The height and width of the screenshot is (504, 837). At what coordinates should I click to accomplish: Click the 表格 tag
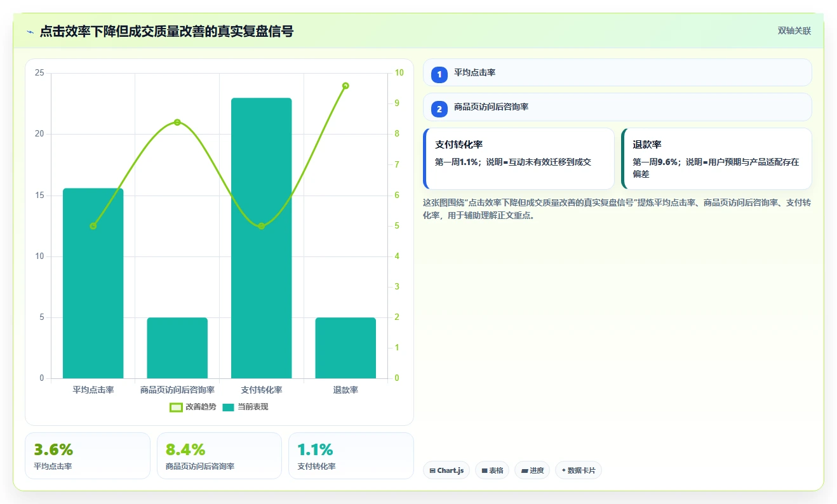point(492,470)
